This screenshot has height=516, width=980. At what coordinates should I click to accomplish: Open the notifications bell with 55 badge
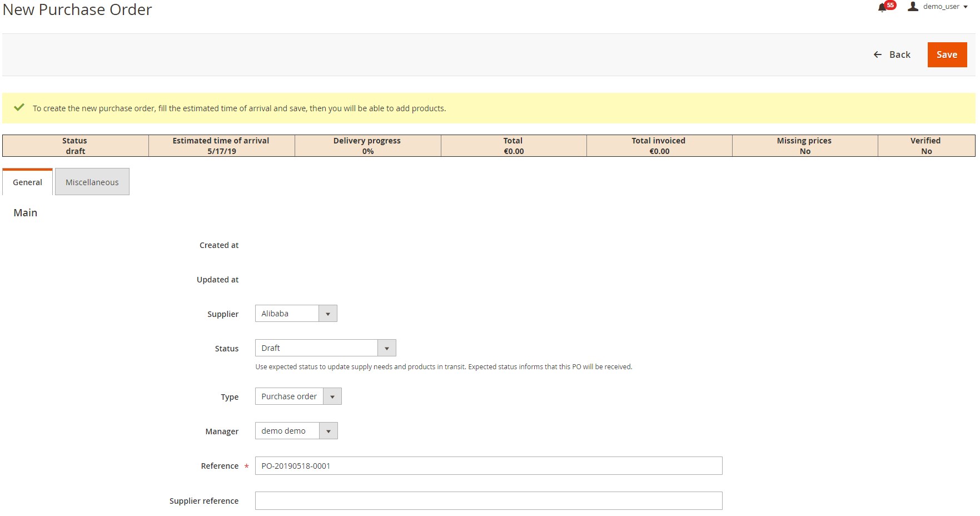click(x=883, y=7)
